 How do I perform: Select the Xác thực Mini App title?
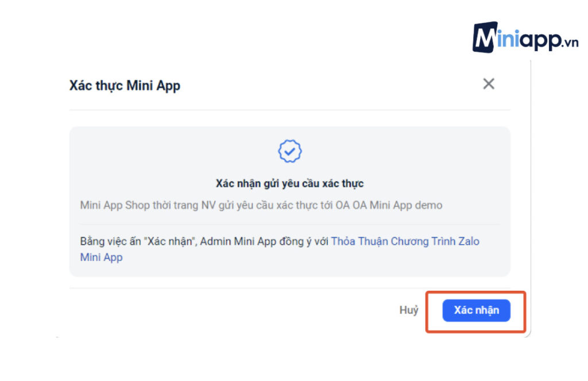coord(125,86)
